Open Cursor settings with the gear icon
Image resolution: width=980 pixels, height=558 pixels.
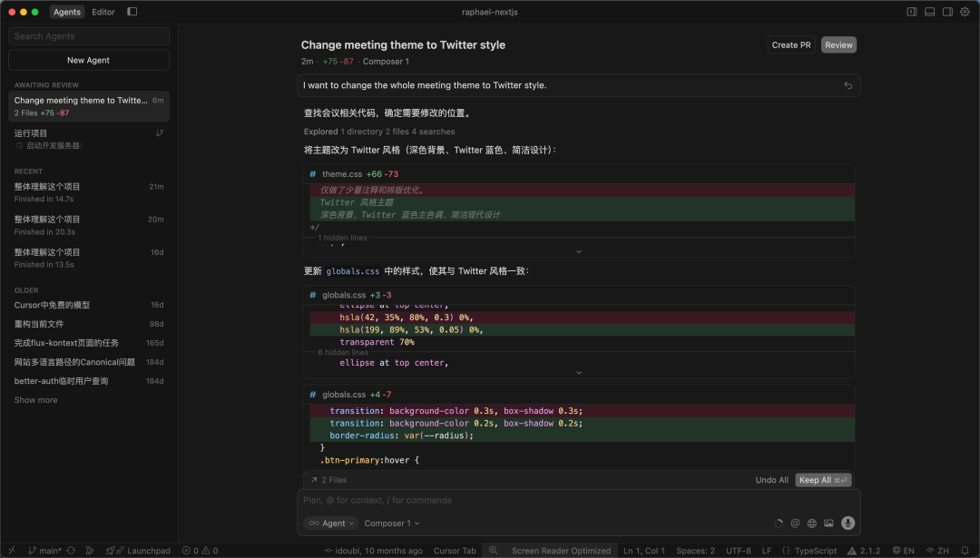(964, 11)
